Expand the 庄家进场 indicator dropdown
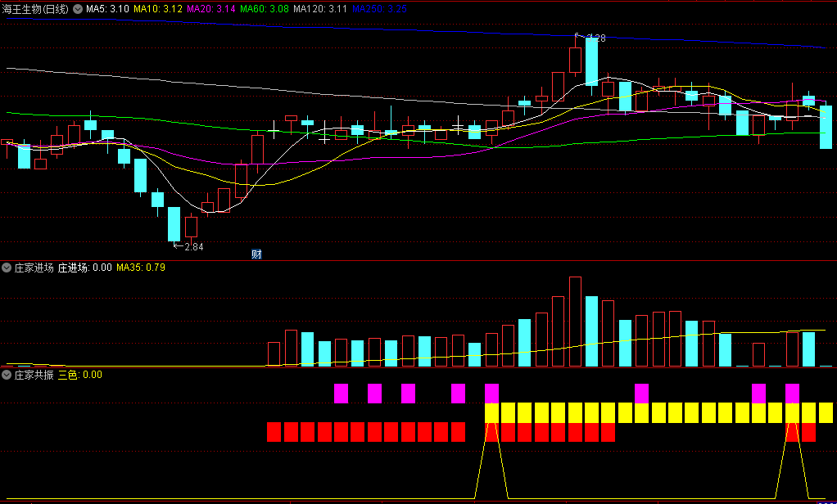 pyautogui.click(x=7, y=268)
